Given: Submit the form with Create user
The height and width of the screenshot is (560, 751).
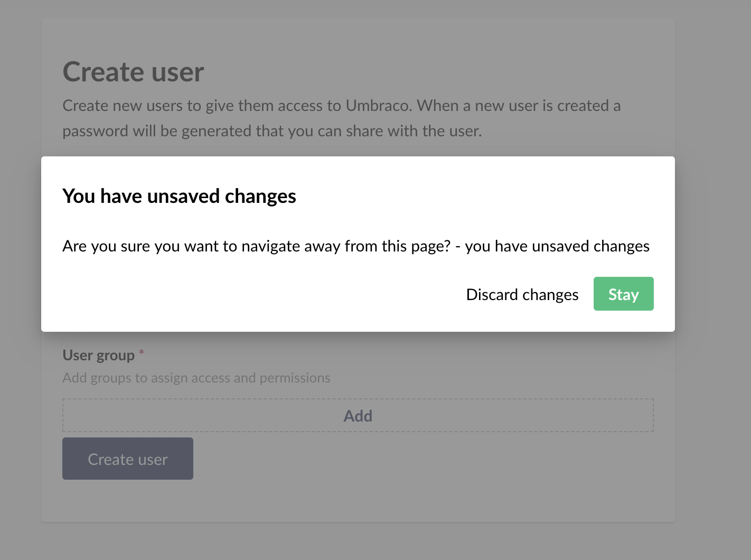Looking at the screenshot, I should click(x=127, y=459).
